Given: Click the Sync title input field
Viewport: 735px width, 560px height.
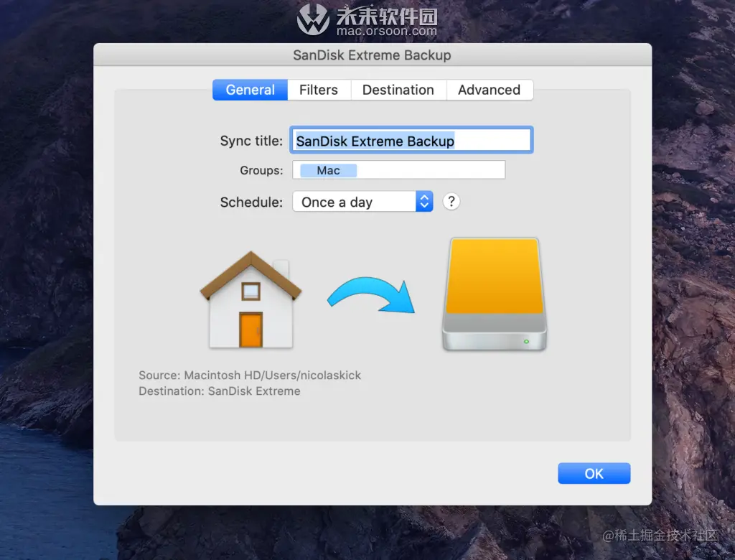Looking at the screenshot, I should tap(411, 140).
